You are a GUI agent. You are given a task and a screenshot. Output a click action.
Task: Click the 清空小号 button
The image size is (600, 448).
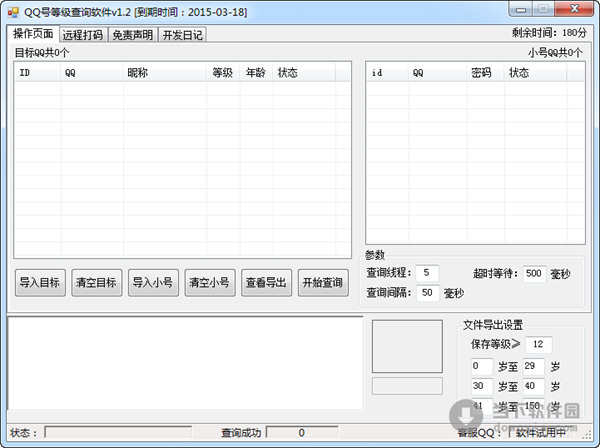[210, 283]
